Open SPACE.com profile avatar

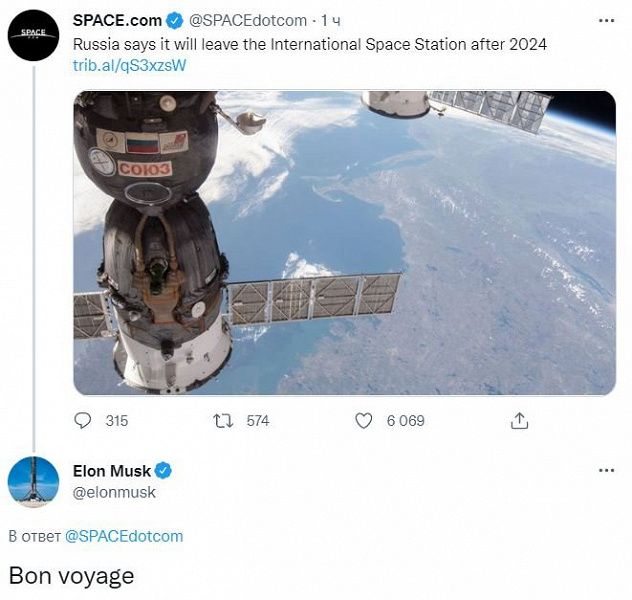point(33,36)
